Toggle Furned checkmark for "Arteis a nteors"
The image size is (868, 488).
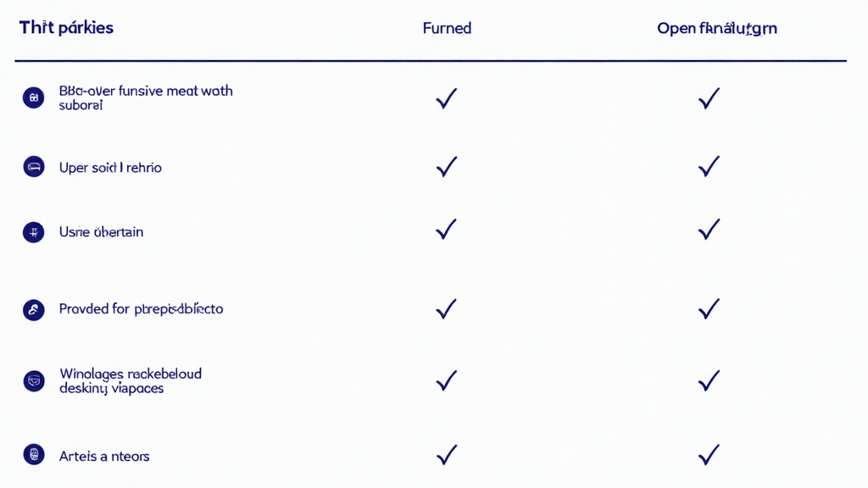[446, 455]
